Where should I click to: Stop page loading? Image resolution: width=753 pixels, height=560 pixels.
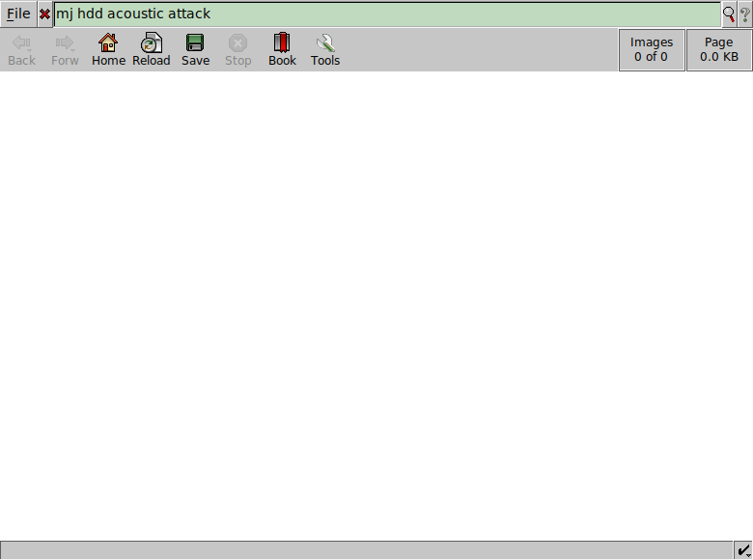tap(238, 49)
